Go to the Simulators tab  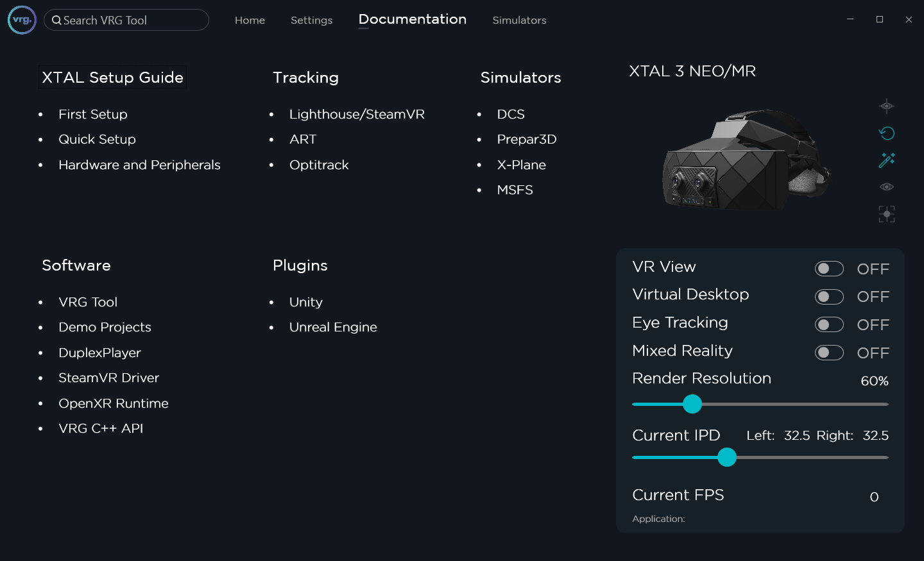pyautogui.click(x=519, y=21)
